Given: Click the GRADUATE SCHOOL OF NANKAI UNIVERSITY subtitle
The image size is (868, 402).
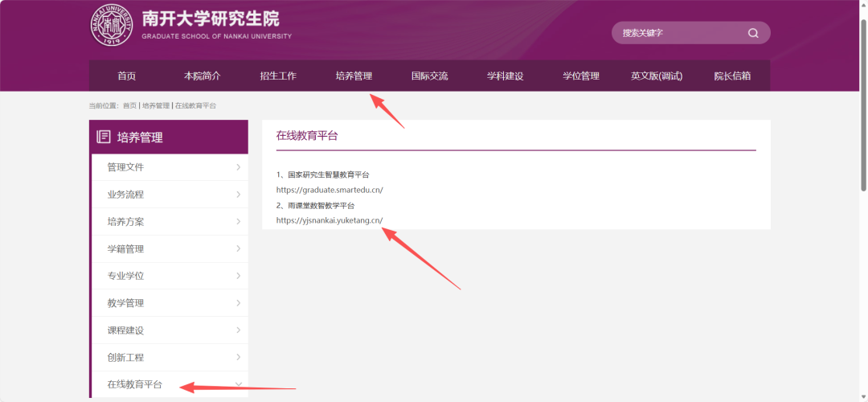Looking at the screenshot, I should [216, 36].
